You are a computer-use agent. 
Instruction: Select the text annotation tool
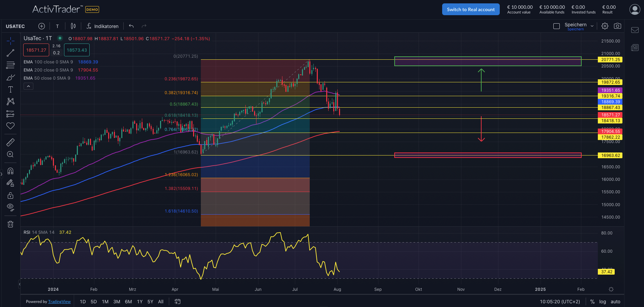point(10,89)
